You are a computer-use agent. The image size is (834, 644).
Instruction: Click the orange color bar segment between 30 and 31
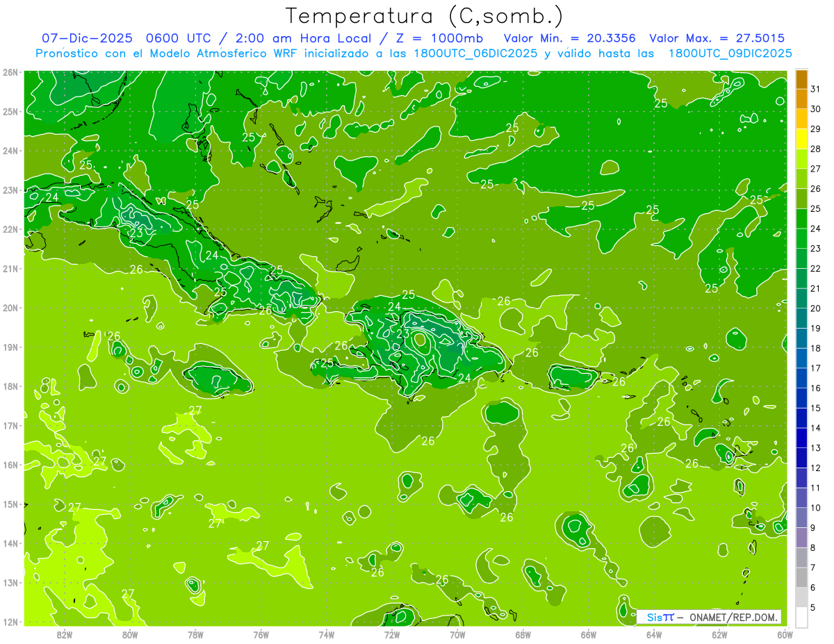(x=801, y=99)
